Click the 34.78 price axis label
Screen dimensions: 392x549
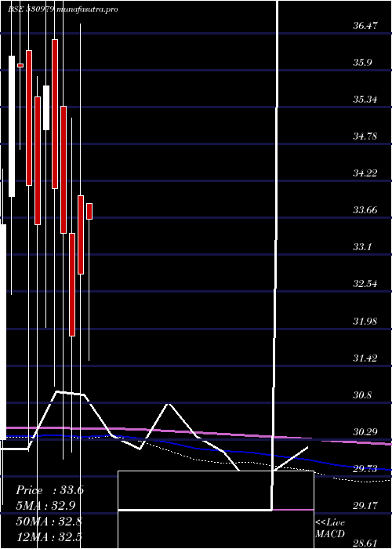(365, 136)
